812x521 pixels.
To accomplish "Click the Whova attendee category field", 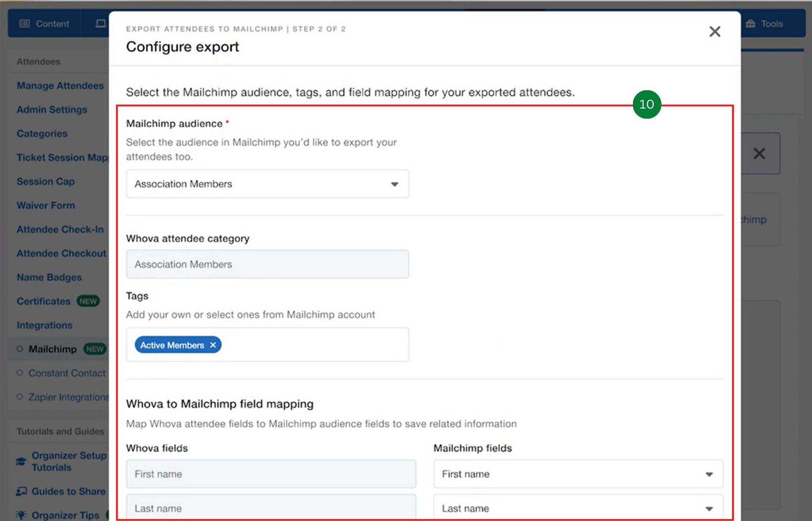I will click(x=267, y=264).
